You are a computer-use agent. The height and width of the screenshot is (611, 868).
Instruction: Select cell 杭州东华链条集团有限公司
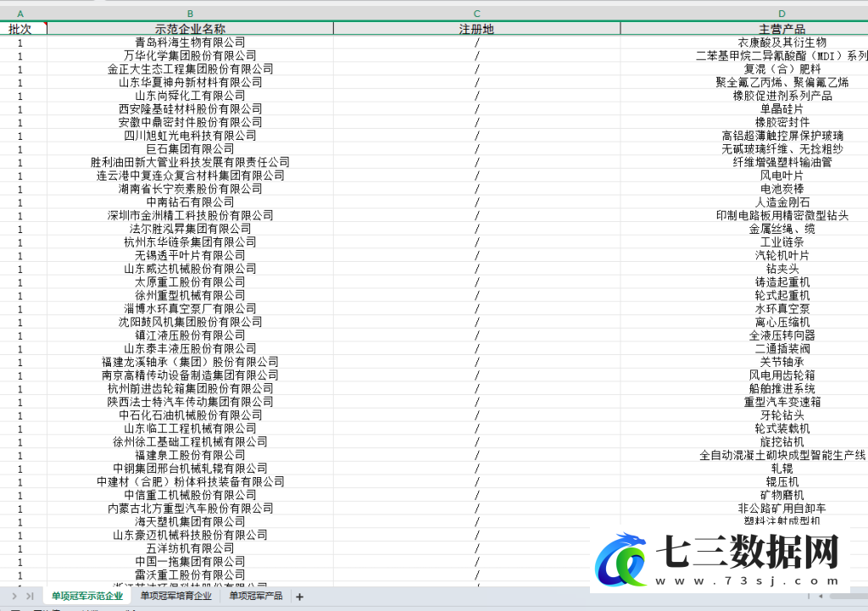pyautogui.click(x=190, y=242)
